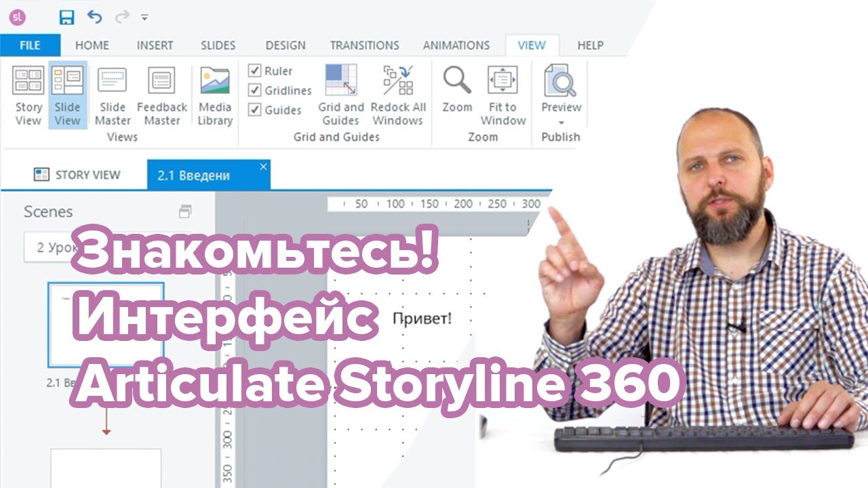Click the Storyline app logo icon
The image size is (868, 488).
tap(18, 17)
